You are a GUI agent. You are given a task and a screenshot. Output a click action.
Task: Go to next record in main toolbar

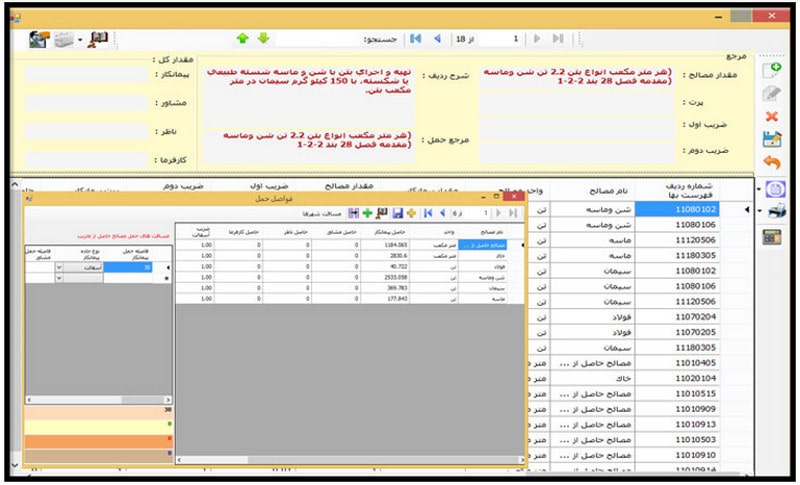[537, 38]
